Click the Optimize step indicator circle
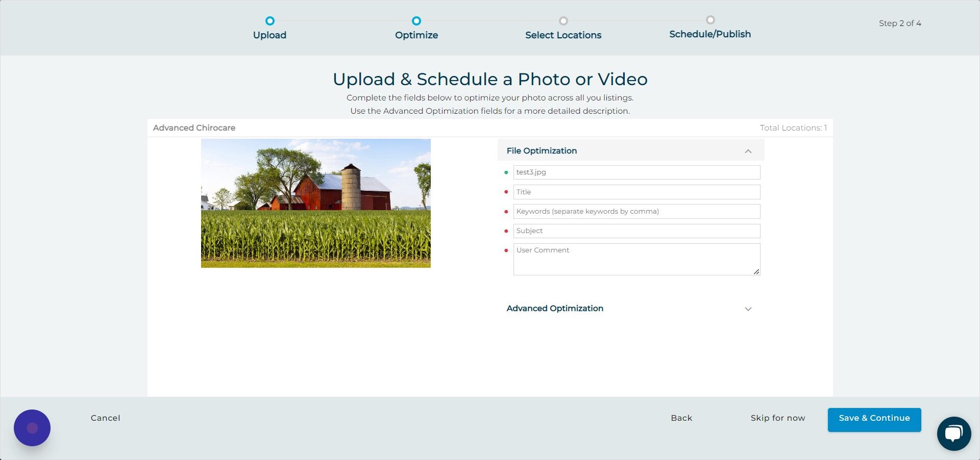980x460 pixels. coord(416,21)
